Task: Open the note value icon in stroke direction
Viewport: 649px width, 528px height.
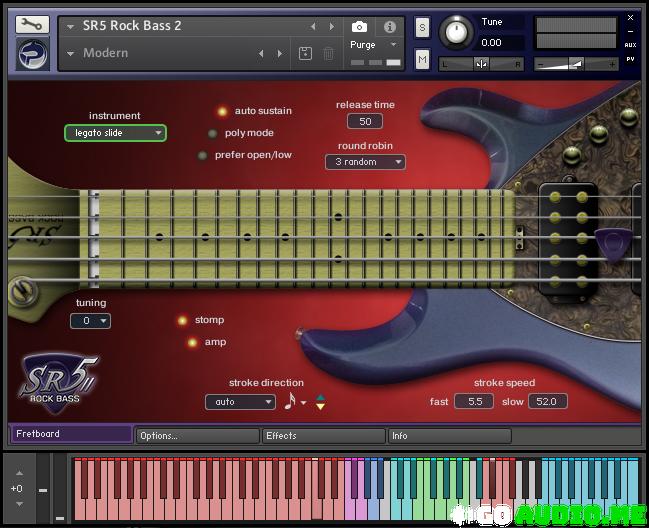Action: click(290, 401)
